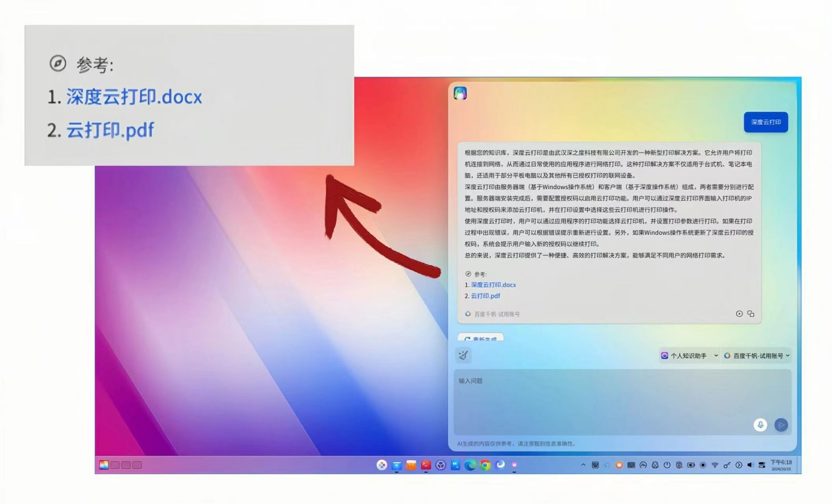Open the red terminal app in dock
This screenshot has height=504, width=832.
point(426,465)
